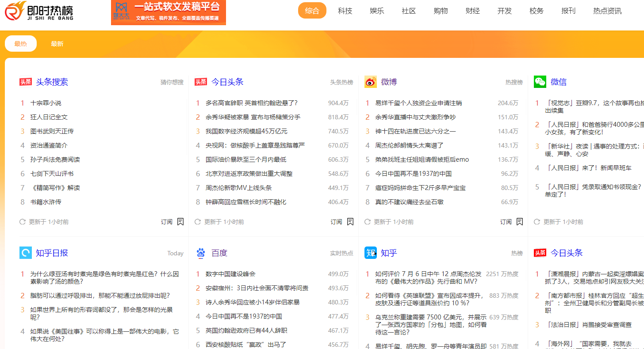The image size is (644, 349).
Task: Click bookmark icon in 微博 card
Action: click(x=520, y=222)
